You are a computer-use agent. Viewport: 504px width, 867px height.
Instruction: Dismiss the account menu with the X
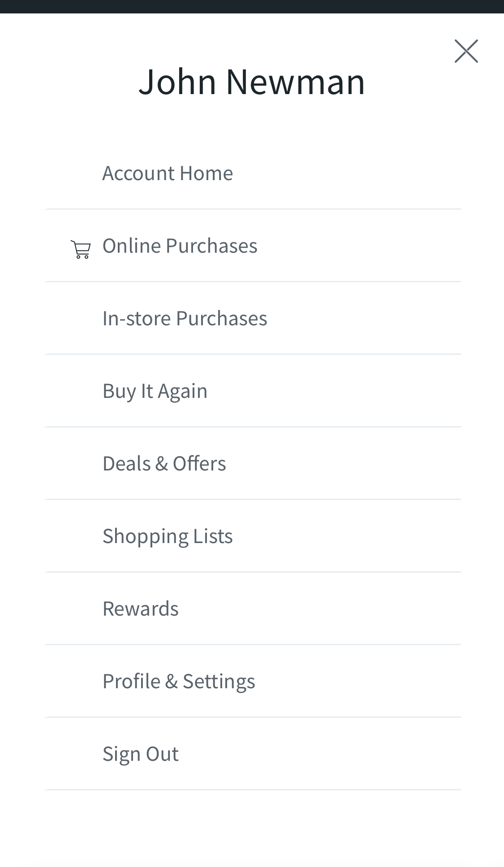[466, 51]
